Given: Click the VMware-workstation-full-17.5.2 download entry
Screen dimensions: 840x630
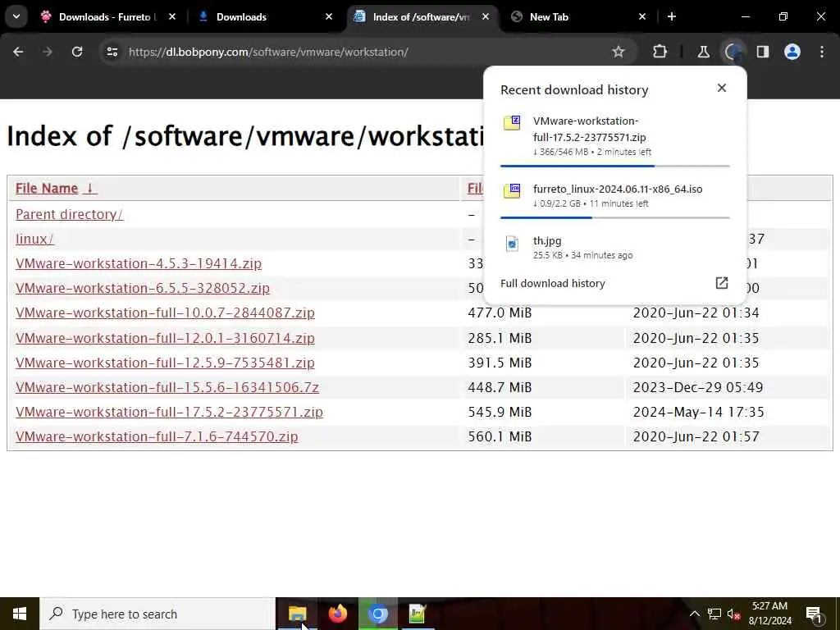Looking at the screenshot, I should tap(615, 136).
